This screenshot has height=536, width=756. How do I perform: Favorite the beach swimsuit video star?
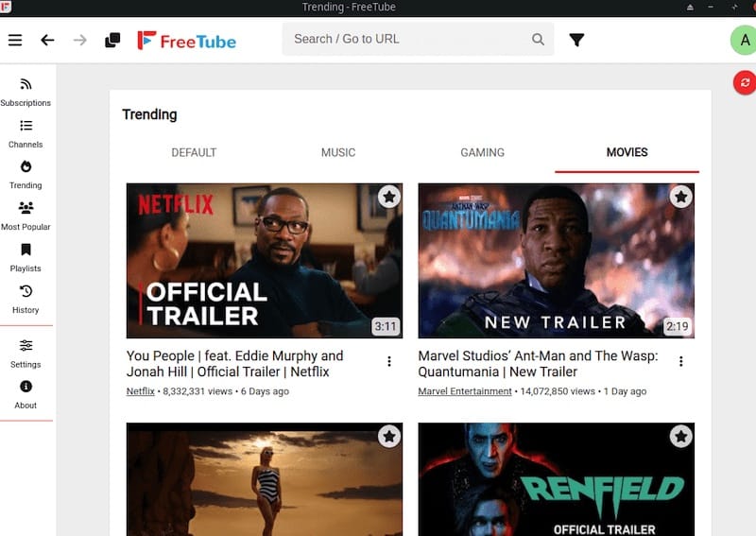pos(389,437)
